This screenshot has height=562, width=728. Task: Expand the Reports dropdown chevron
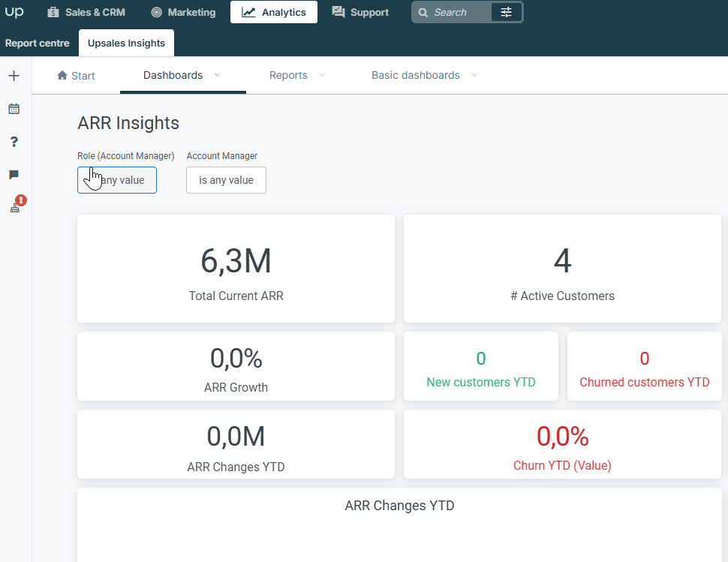click(x=322, y=75)
